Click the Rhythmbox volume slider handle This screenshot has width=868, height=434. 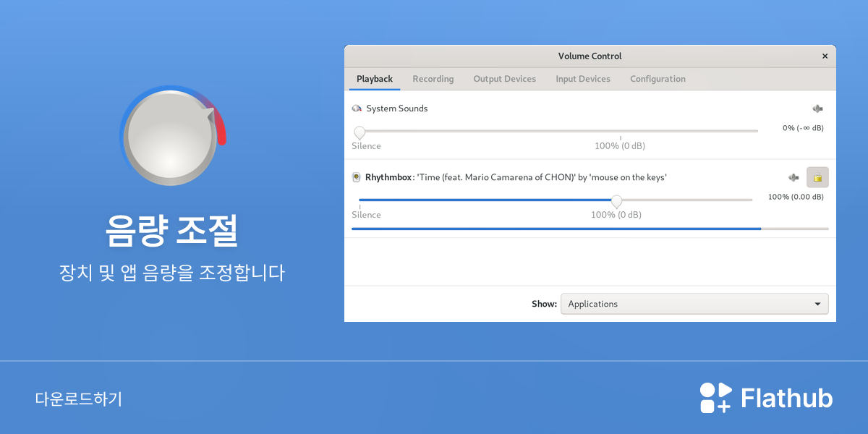[616, 201]
